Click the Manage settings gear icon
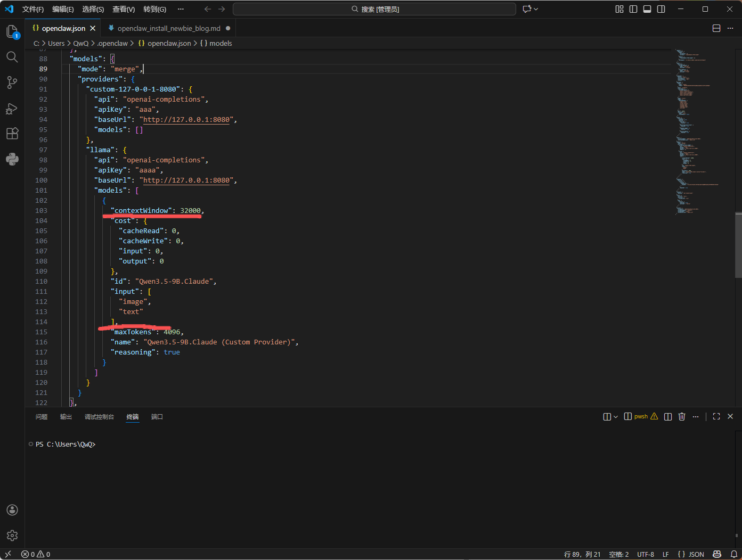The width and height of the screenshot is (742, 560). click(x=12, y=536)
